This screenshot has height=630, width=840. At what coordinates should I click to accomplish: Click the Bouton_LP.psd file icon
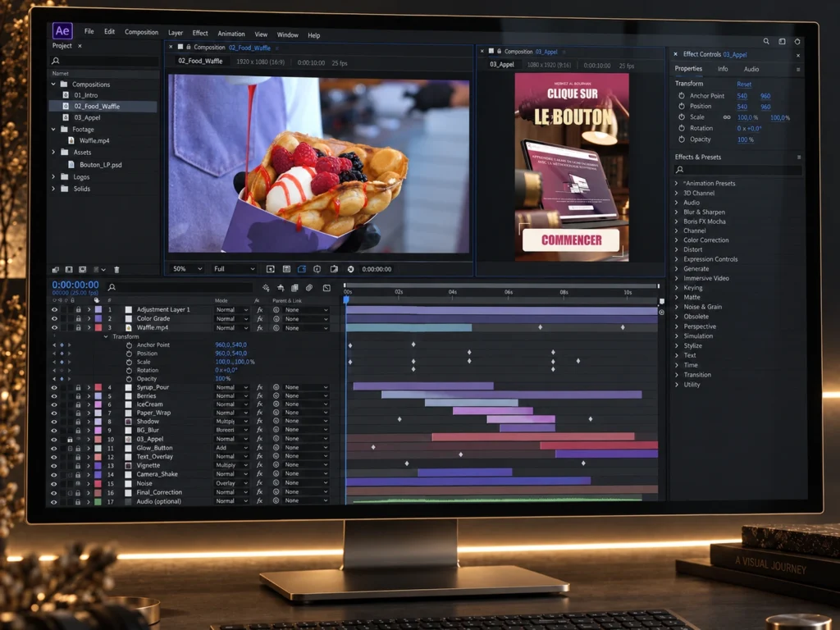coord(71,164)
